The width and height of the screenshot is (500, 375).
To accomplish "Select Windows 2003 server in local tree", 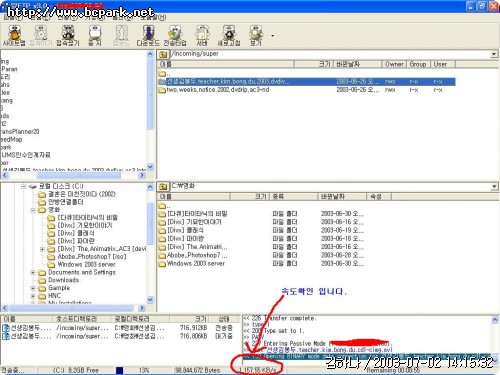I will coord(87,264).
